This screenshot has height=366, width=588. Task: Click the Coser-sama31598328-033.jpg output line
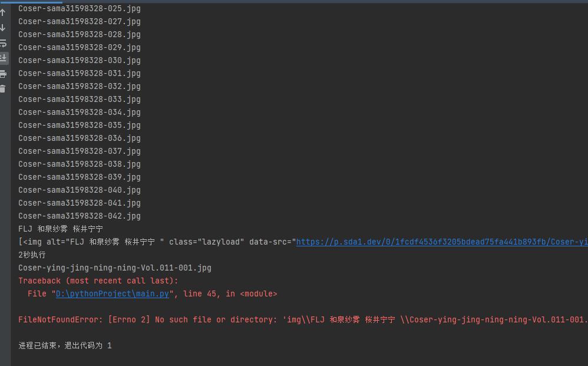coord(79,99)
